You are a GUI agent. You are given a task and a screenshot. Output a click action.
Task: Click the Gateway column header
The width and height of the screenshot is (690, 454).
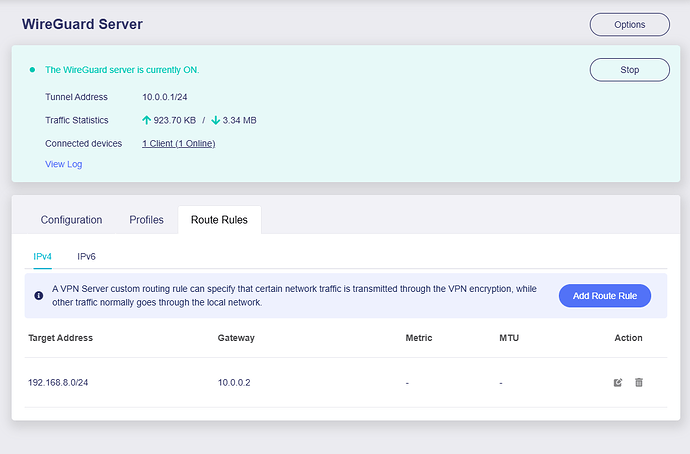pos(236,338)
